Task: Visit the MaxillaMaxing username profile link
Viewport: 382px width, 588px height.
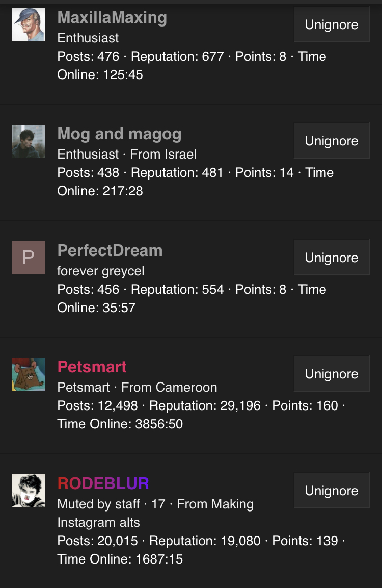Action: point(112,18)
